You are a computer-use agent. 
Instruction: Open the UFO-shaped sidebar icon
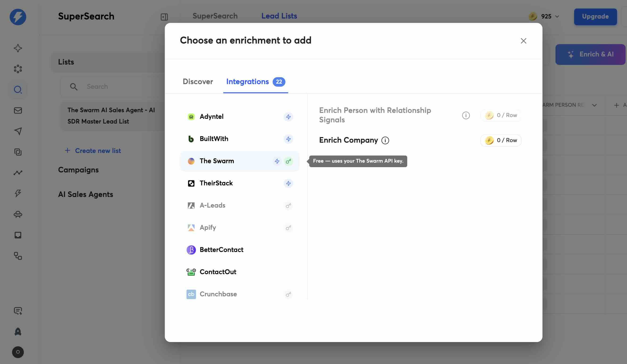click(18, 214)
